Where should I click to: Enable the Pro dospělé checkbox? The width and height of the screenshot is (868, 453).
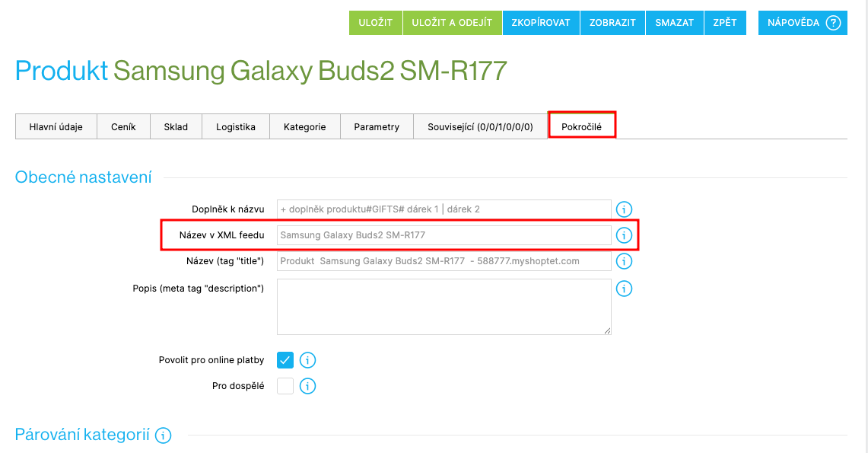pyautogui.click(x=285, y=386)
